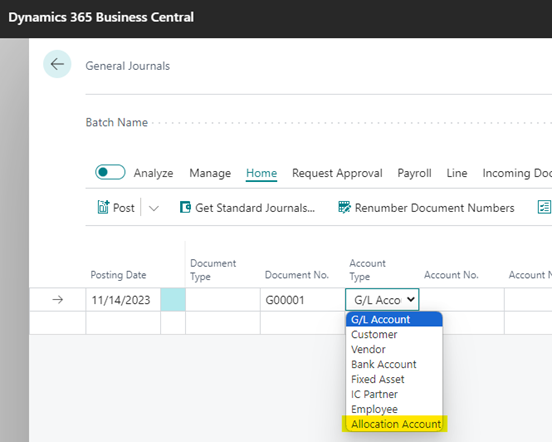Click the Posting Date column header
Image resolution: width=552 pixels, height=442 pixels.
(x=118, y=275)
